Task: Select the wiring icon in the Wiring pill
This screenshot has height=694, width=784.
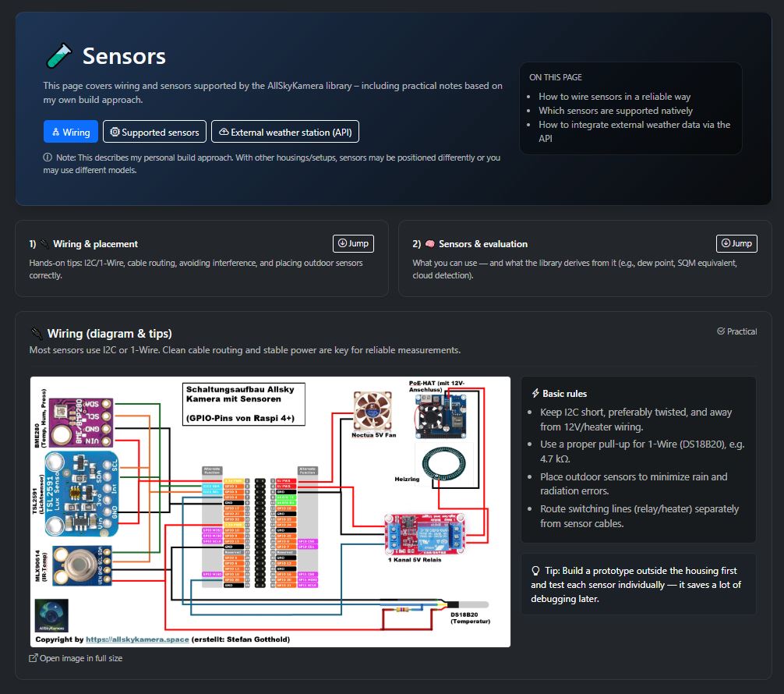Action: (x=55, y=131)
